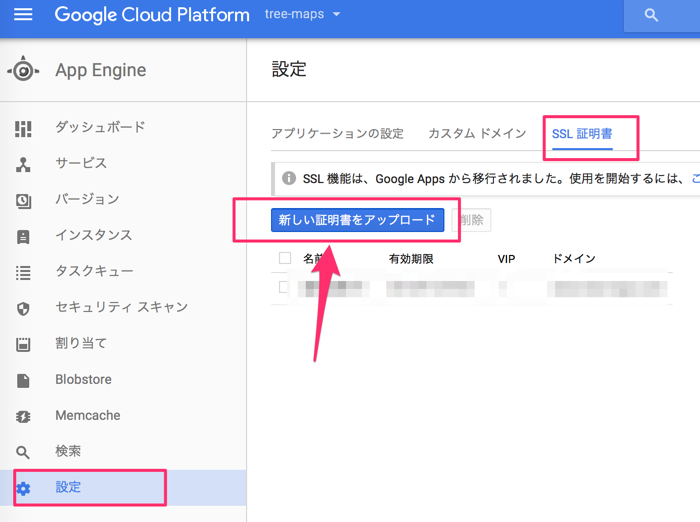Open the hamburger navigation menu
The width and height of the screenshot is (700, 522).
23,15
